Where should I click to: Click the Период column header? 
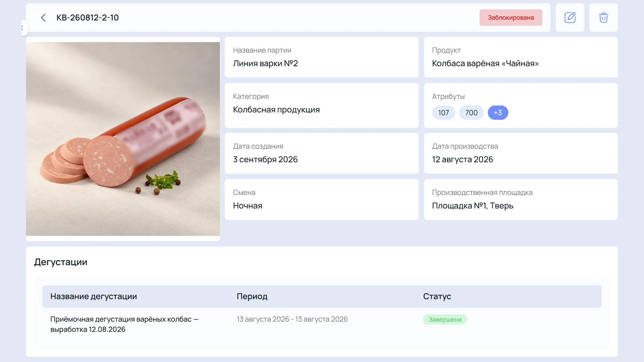(252, 296)
